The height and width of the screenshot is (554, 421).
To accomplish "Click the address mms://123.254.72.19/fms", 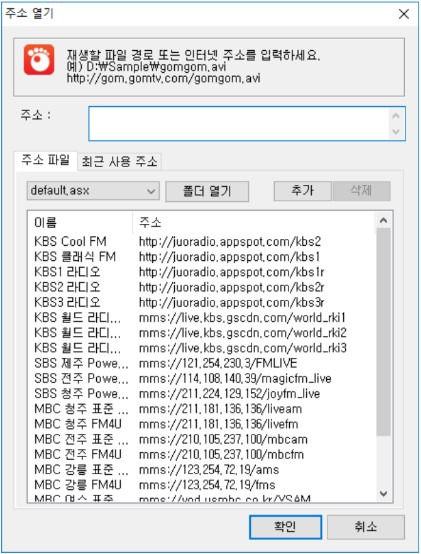I will click(207, 485).
